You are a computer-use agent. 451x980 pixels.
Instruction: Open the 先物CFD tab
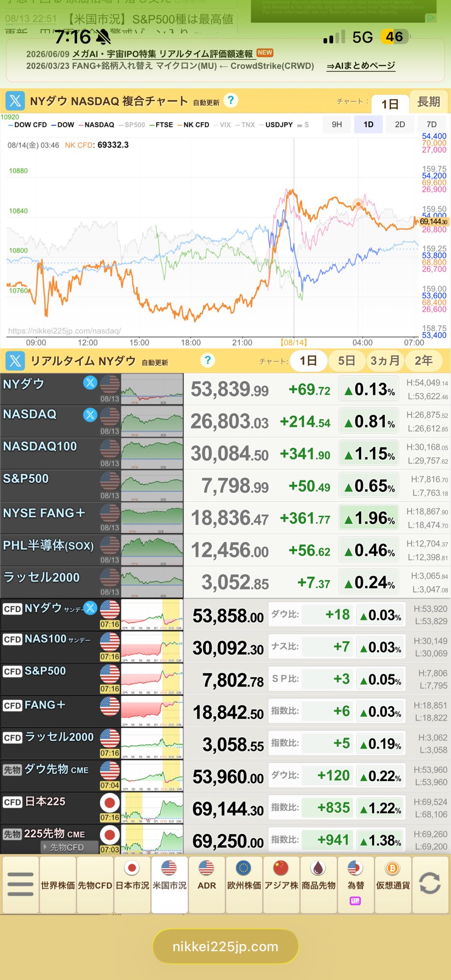coord(95,884)
